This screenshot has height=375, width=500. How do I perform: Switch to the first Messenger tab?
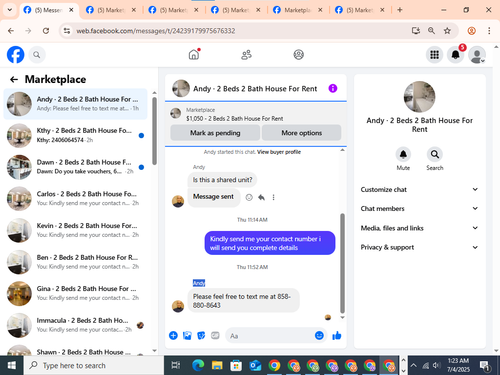(48, 10)
